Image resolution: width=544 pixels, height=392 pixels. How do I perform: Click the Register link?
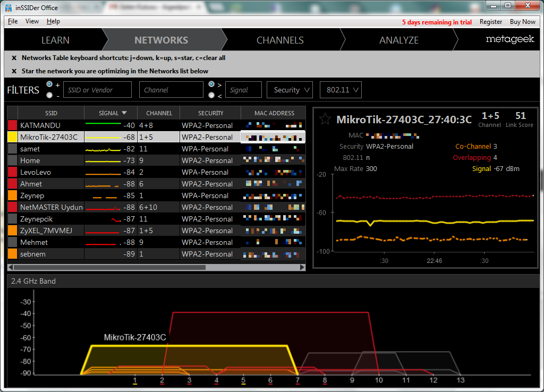pos(490,22)
